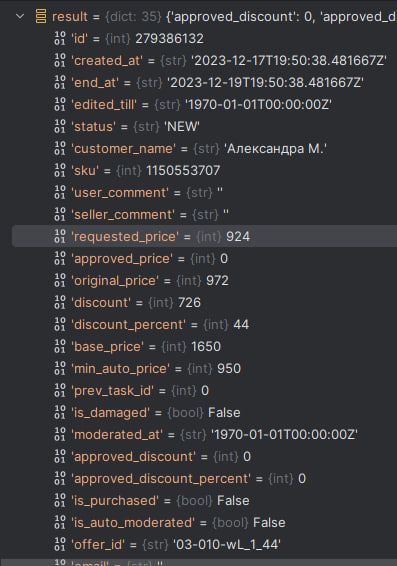Click the binary icon beside 'approved_discount_percent'
Viewport: 397px width, 566px height.
coord(60,479)
